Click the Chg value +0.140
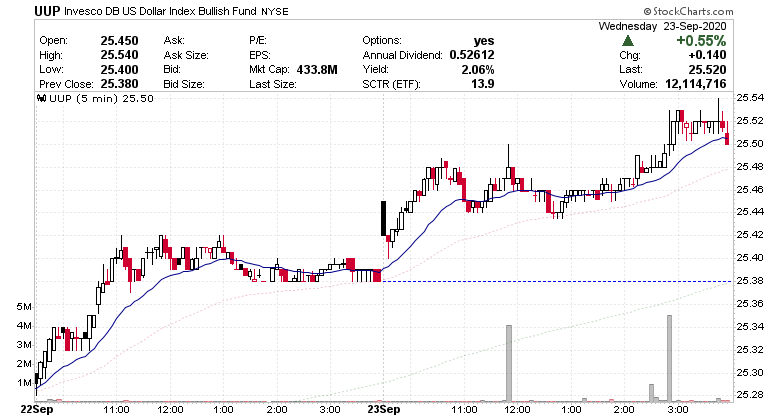Viewport: 780px width, 418px height. coord(707,55)
